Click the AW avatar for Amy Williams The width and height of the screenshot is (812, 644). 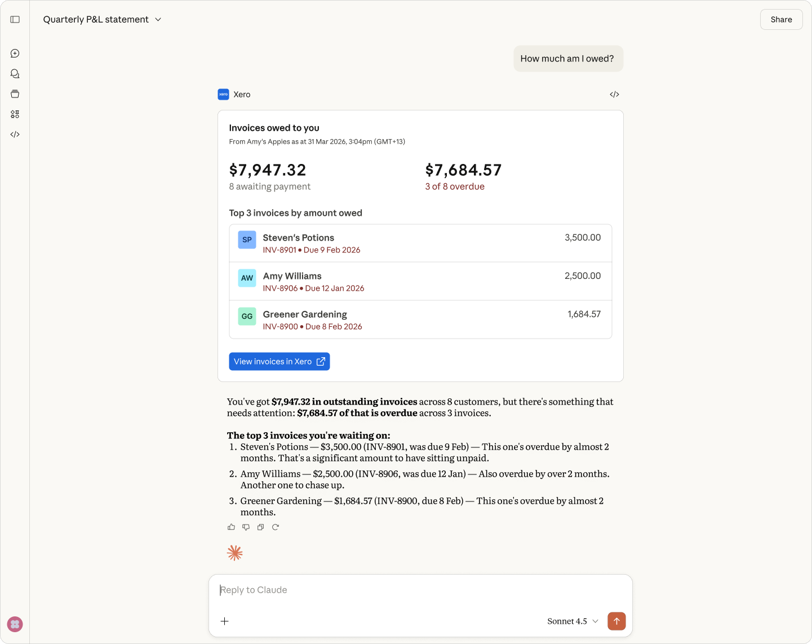point(247,278)
